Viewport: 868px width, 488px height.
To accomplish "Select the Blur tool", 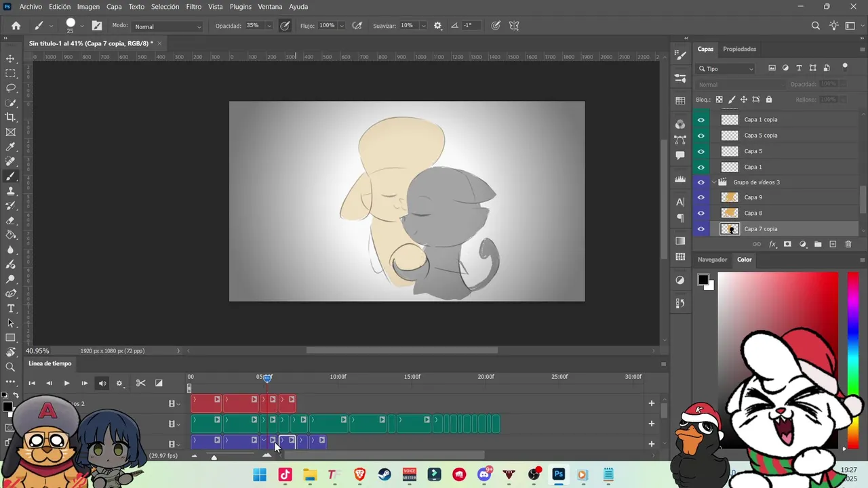I will pyautogui.click(x=11, y=250).
